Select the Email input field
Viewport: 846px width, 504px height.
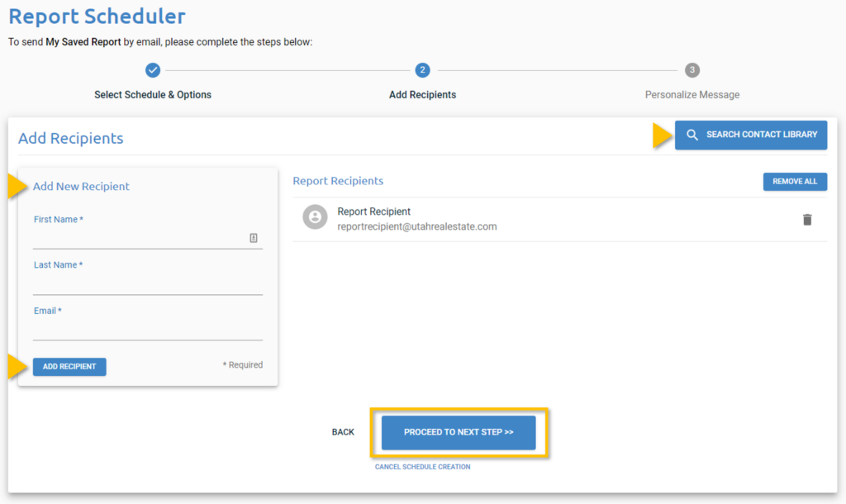(147, 330)
